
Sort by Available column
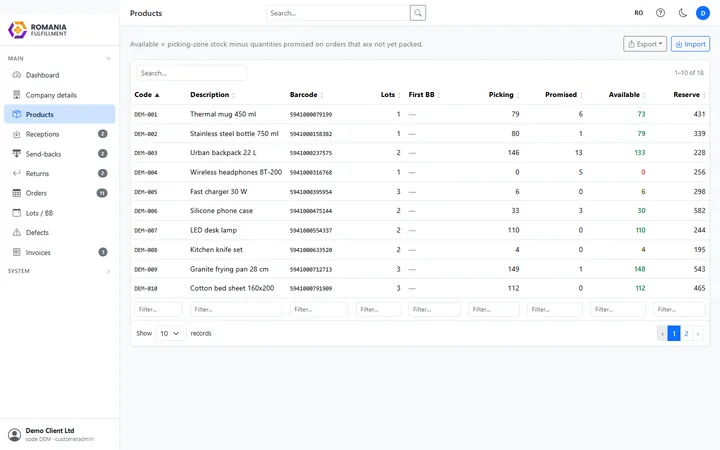627,95
